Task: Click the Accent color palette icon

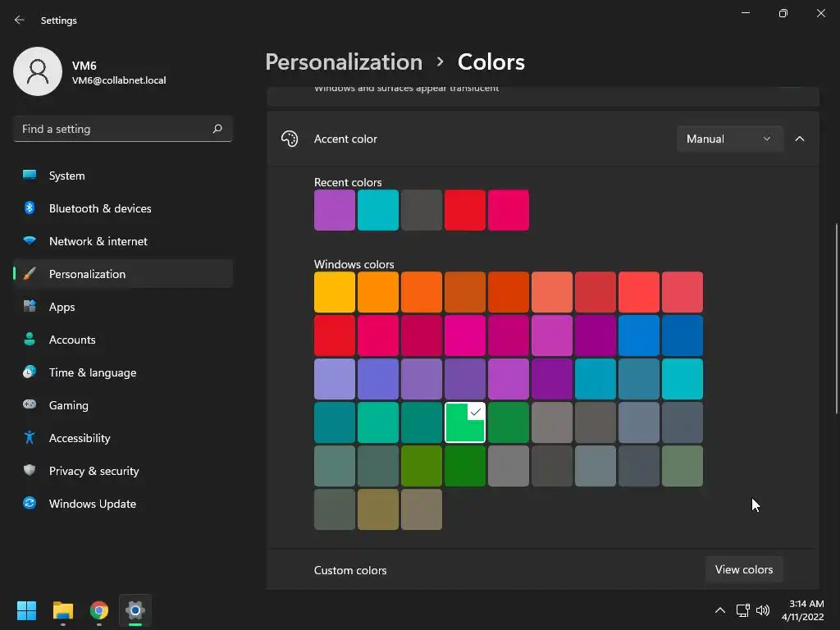Action: [x=290, y=139]
